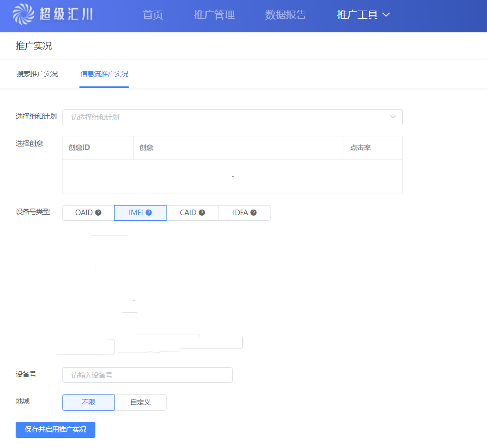Viewport: 487px width, 448px height.
Task: Expand the 推广工具 dropdown chevron
Action: [386, 15]
